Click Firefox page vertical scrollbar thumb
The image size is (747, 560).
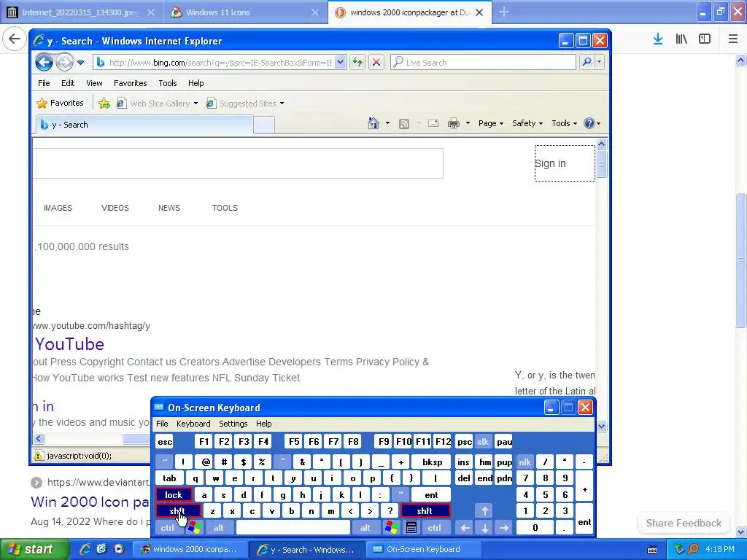pyautogui.click(x=740, y=260)
